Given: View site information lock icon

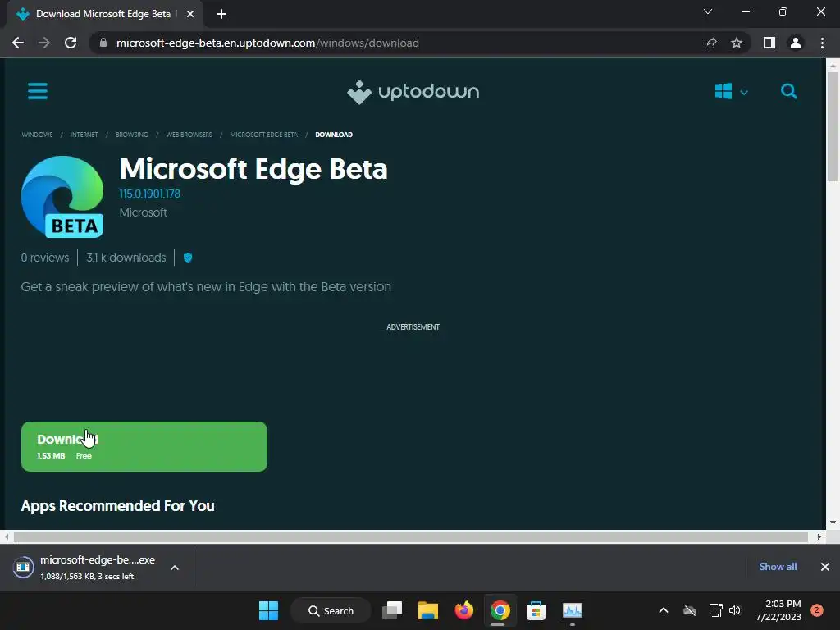Looking at the screenshot, I should [x=103, y=43].
